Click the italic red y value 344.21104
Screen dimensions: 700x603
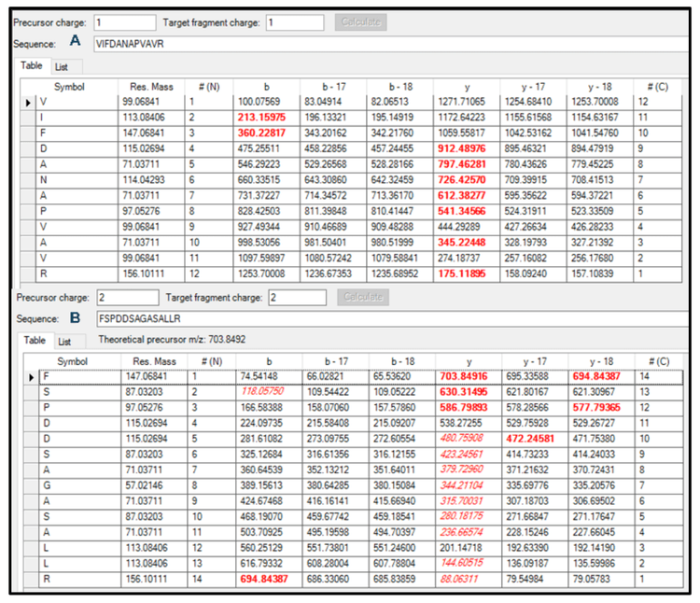click(462, 485)
